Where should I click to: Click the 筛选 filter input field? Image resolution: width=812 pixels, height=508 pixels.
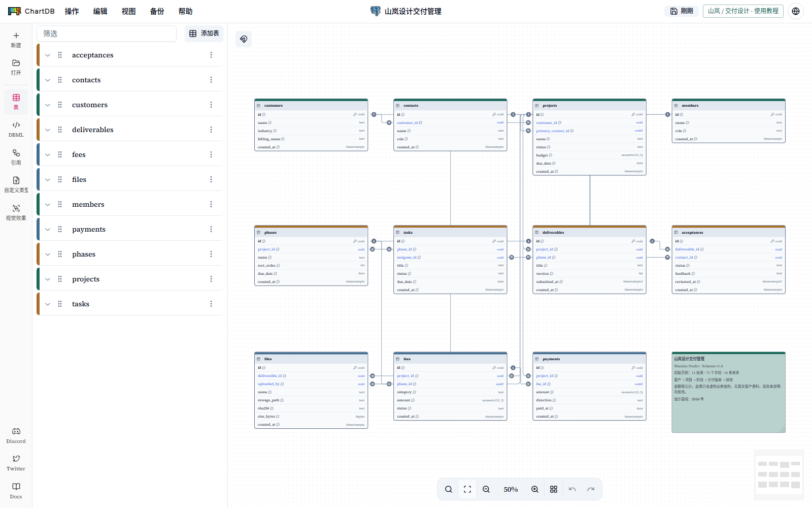107,34
